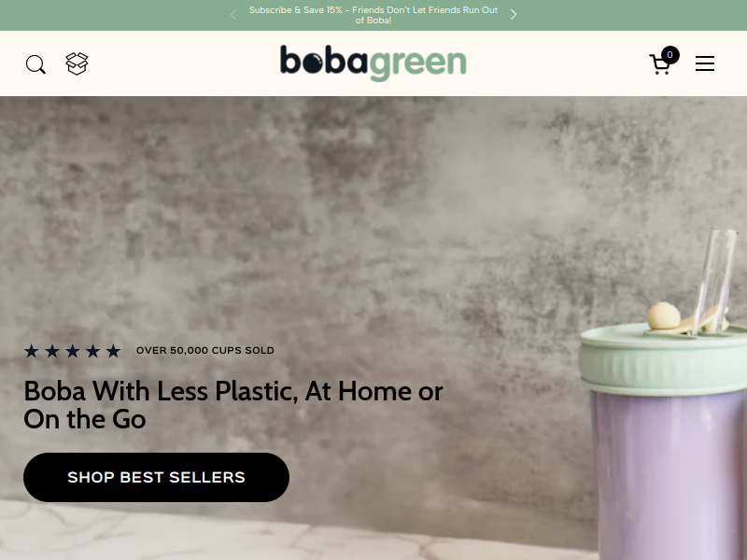Viewport: 747px width, 560px height.
Task: Open the shopping cart icon
Action: click(660, 64)
